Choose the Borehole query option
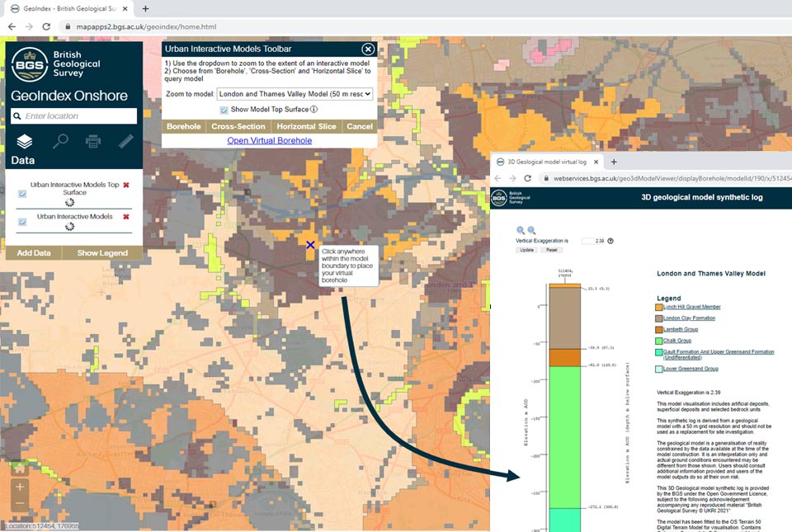This screenshot has width=792, height=532. tap(184, 127)
